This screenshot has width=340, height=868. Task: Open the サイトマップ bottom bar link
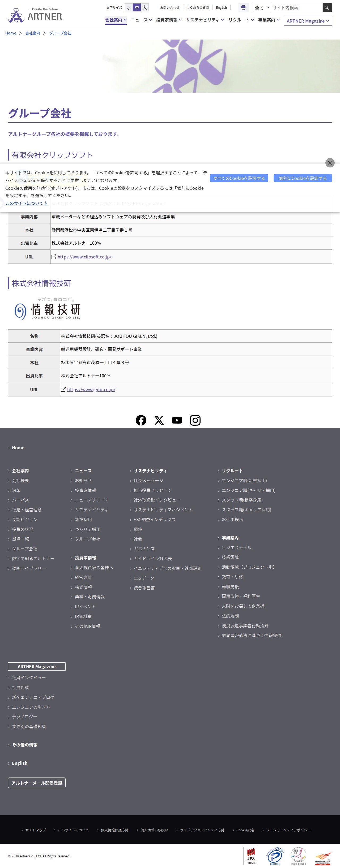35,830
